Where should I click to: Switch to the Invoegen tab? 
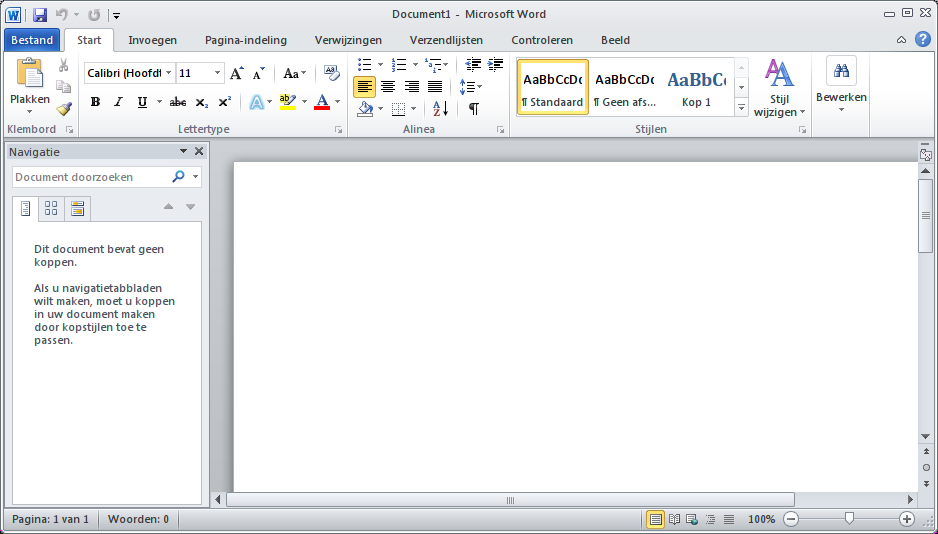point(153,40)
